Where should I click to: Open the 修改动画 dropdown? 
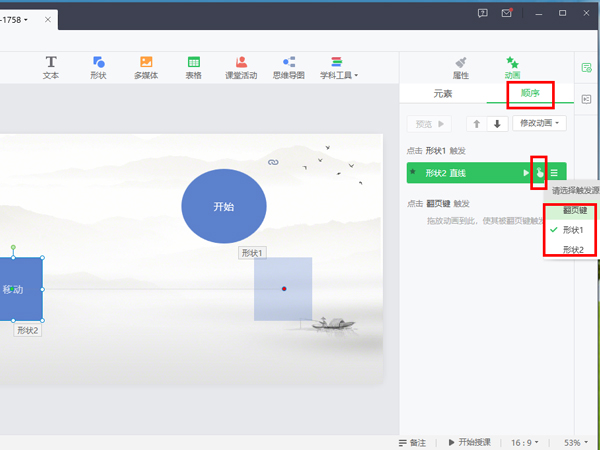coord(540,124)
